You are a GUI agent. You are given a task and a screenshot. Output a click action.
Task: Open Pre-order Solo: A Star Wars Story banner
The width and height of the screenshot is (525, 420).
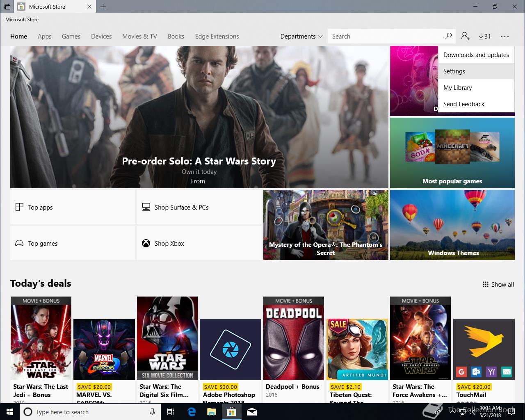(199, 117)
